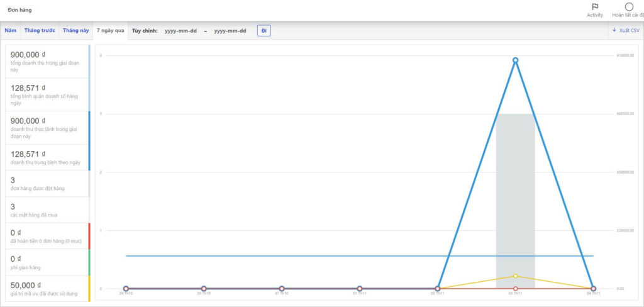Export report via Xuất CSV
644x307 pixels.
pos(626,30)
